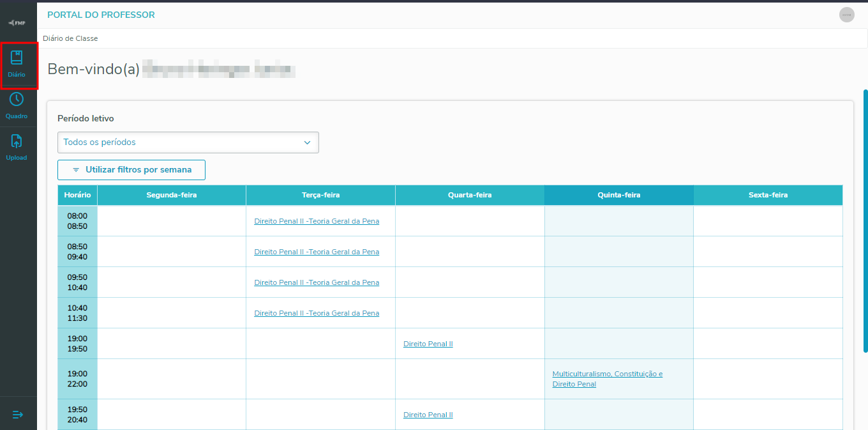Open Direito Penal II -Teoria Geral 09:50 link
This screenshot has height=430, width=868.
click(317, 282)
